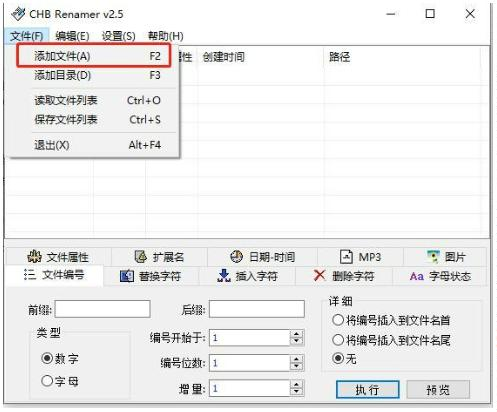
Task: Open the 编辑(E) menu
Action: click(72, 36)
